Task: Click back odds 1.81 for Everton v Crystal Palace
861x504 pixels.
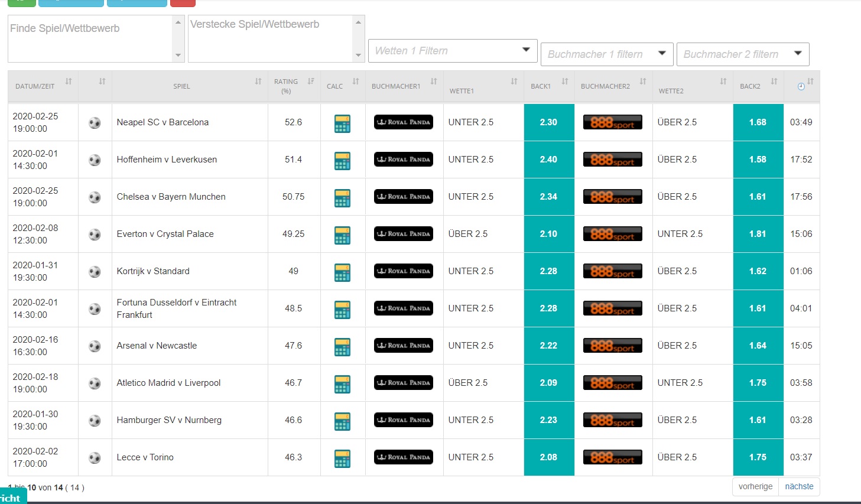Action: pos(758,234)
